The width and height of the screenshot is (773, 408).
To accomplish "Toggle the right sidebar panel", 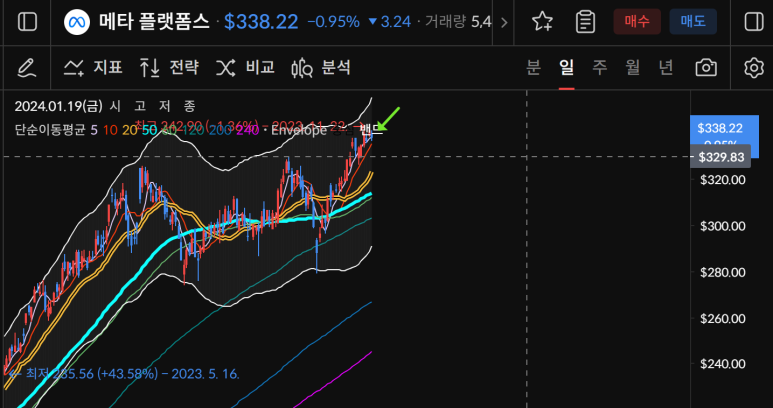I will coord(754,22).
